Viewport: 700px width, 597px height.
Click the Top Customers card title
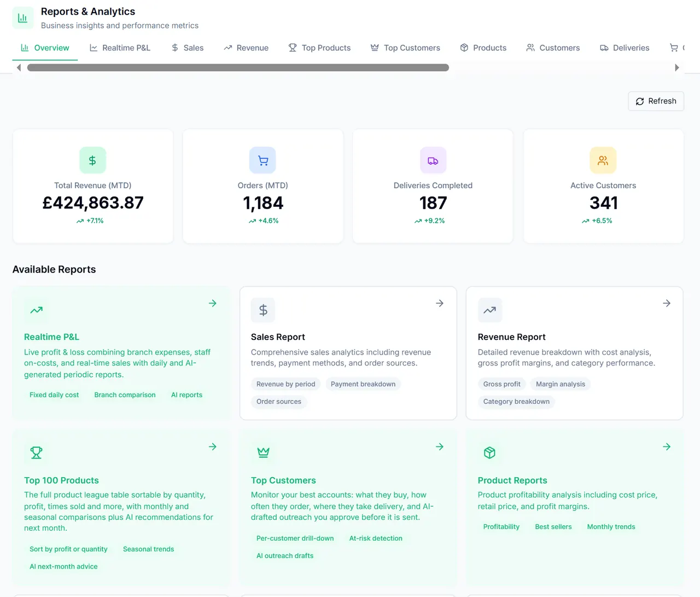pos(283,480)
